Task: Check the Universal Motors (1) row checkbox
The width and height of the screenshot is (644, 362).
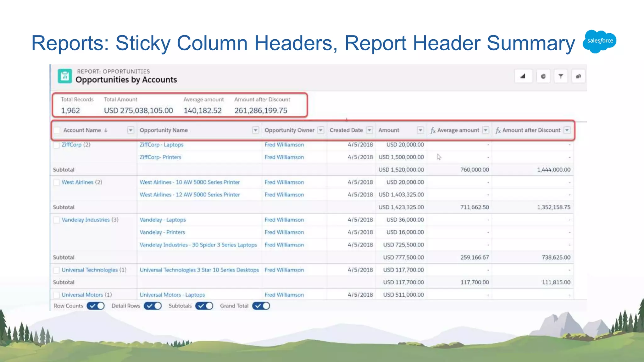Action: pos(57,295)
